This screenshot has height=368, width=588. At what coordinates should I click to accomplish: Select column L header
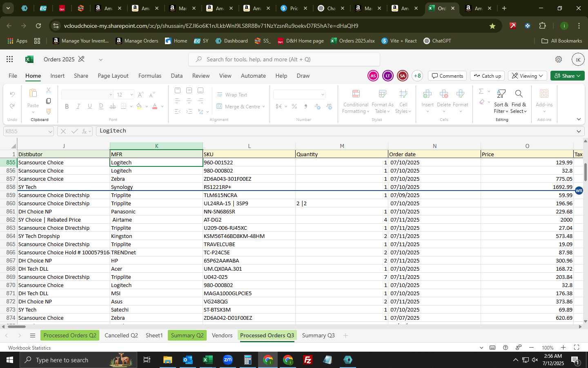coord(249,146)
